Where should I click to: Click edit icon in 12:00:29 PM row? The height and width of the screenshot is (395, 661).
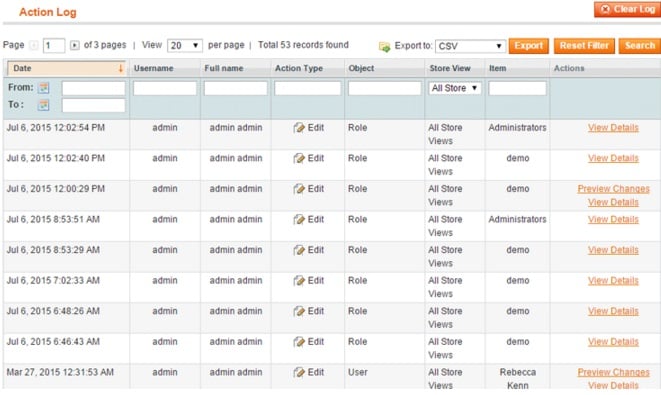point(299,189)
